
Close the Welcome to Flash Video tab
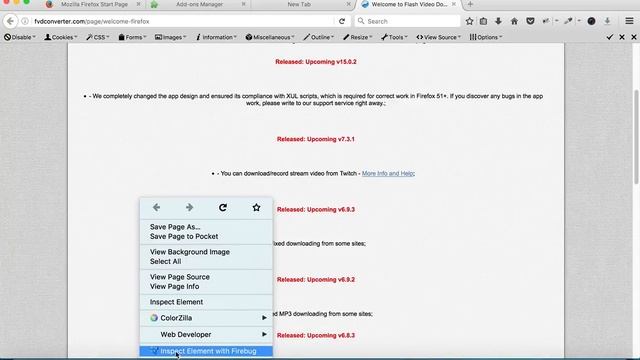tap(454, 4)
